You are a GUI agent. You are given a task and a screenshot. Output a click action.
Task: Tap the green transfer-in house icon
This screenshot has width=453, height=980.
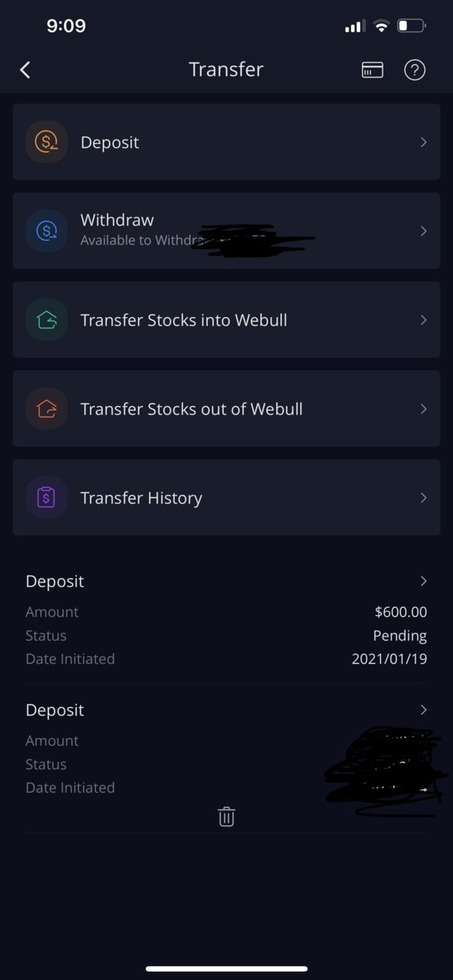tap(47, 320)
